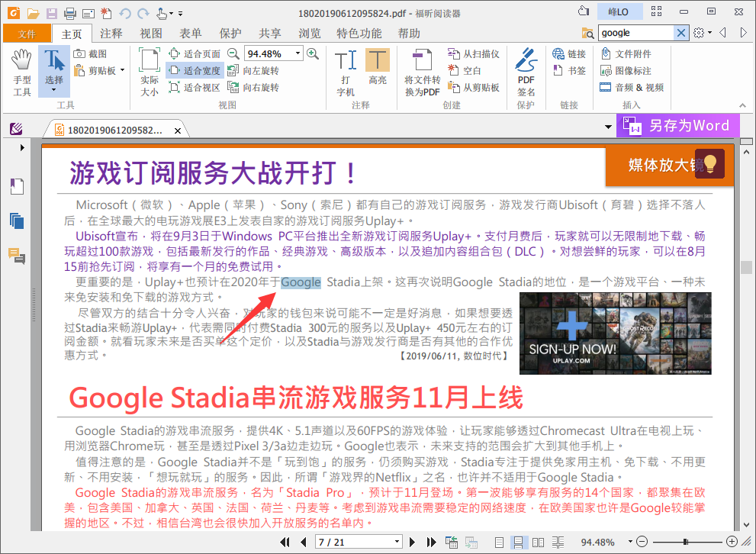Create PDF 从剪贴板 in the 创建 group
The width and height of the screenshot is (756, 554).
tap(474, 88)
